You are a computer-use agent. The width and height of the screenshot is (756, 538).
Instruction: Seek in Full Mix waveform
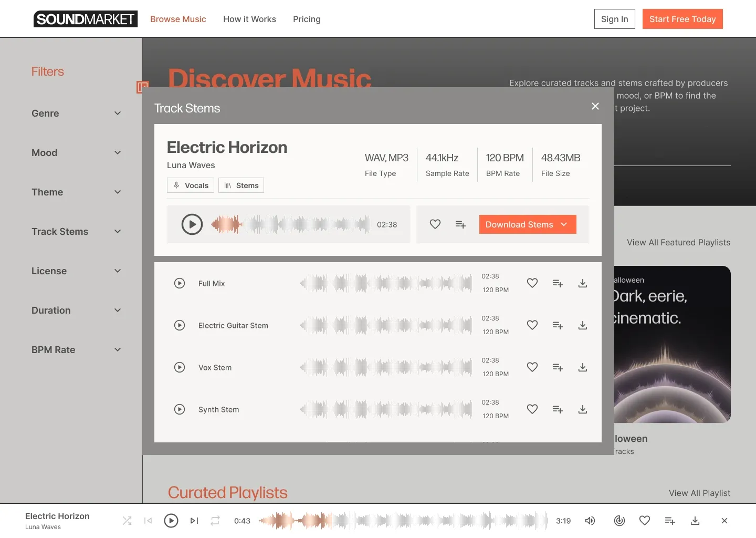[x=386, y=283]
